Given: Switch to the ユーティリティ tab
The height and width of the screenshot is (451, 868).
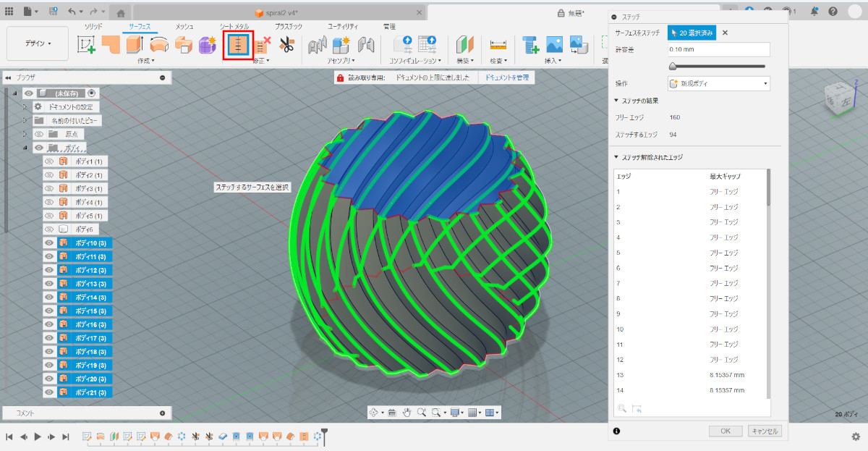Looking at the screenshot, I should pyautogui.click(x=344, y=26).
